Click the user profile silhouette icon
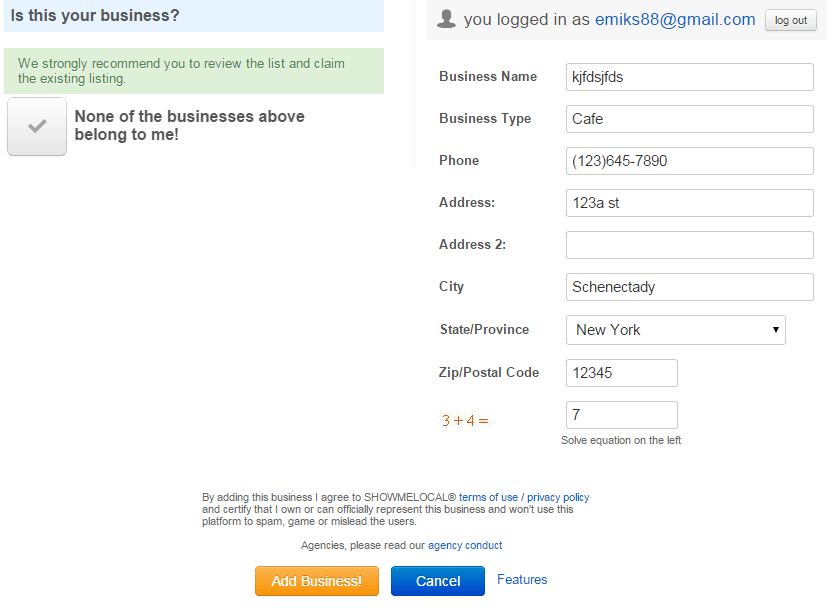 (446, 19)
